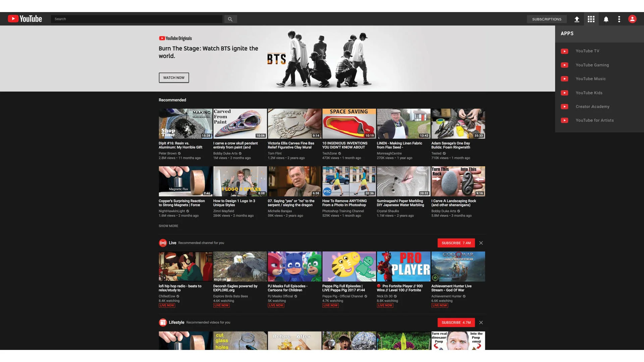Click the Lifestyle channel icon
Image resolution: width=644 pixels, height=362 pixels.
(x=163, y=322)
